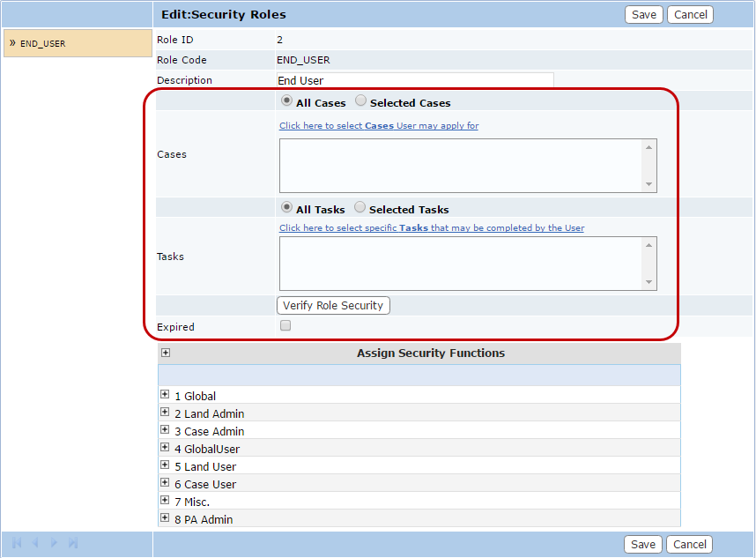The width and height of the screenshot is (756, 558).
Task: Click the 4 GlobalUser tree entry
Action: (x=206, y=449)
